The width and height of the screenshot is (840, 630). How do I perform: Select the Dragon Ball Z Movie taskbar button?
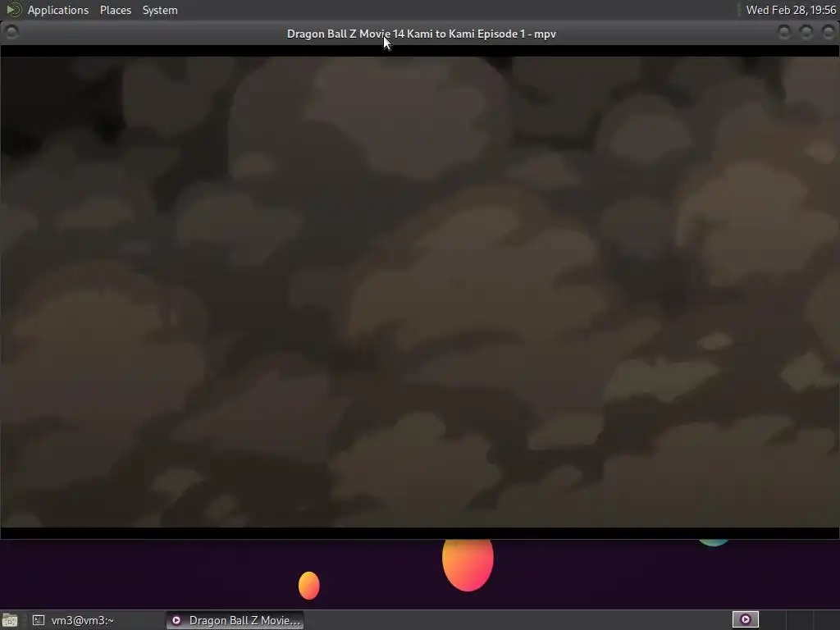coord(235,620)
